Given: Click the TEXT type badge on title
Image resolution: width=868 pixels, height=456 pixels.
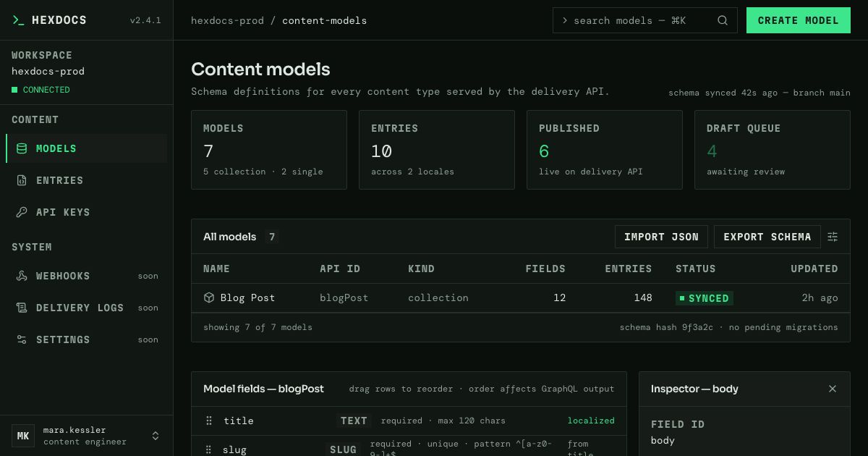Looking at the screenshot, I should click(x=354, y=421).
